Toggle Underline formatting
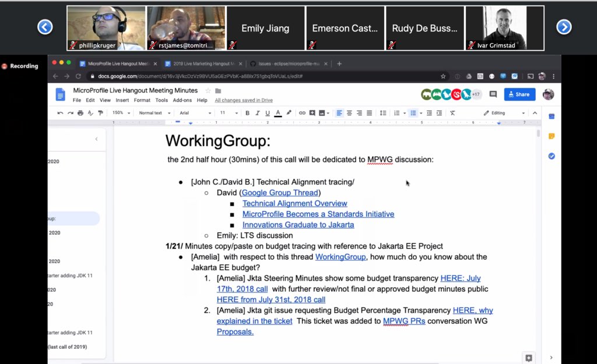 tap(267, 113)
